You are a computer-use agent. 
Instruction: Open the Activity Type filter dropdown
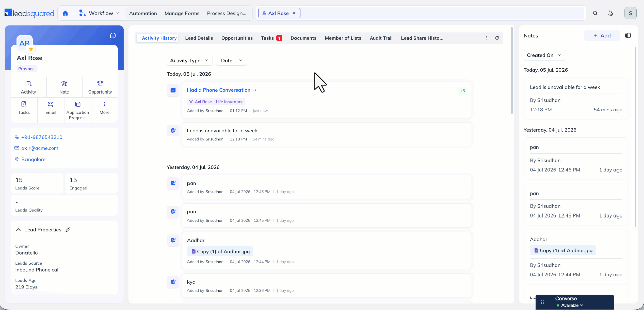coord(190,61)
